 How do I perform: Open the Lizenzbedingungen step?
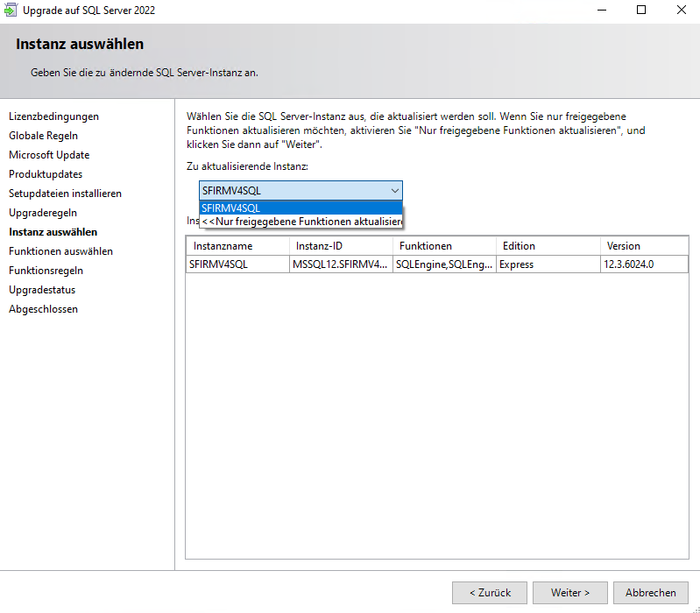coord(54,116)
